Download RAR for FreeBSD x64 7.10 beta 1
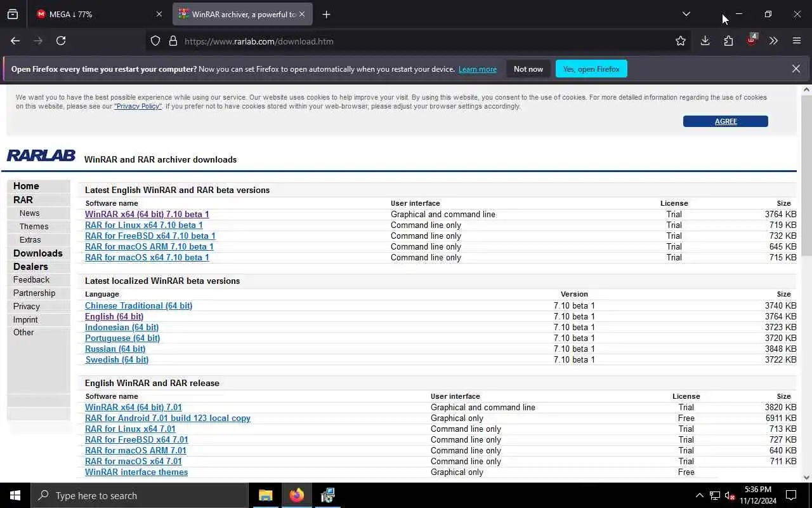The width and height of the screenshot is (812, 508). coord(150,236)
